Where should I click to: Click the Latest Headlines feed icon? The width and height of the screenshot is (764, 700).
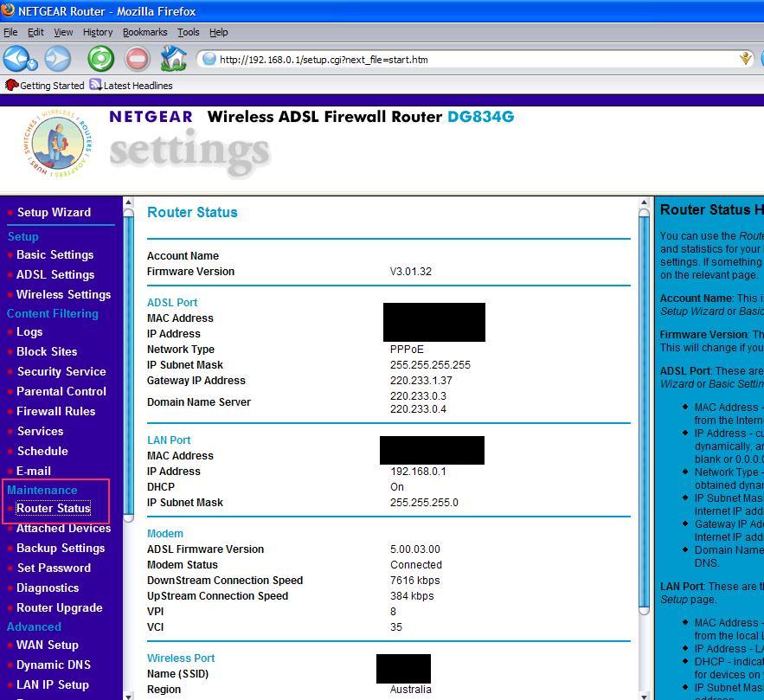click(x=95, y=85)
